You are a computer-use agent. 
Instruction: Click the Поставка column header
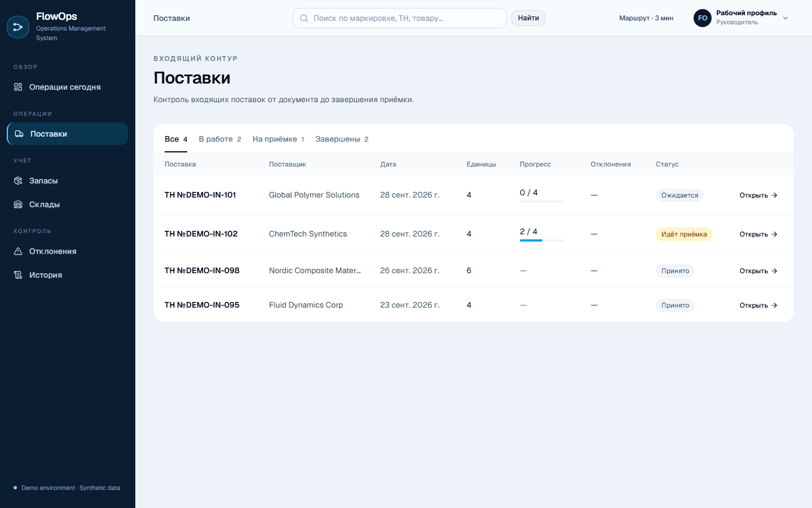[x=180, y=164]
